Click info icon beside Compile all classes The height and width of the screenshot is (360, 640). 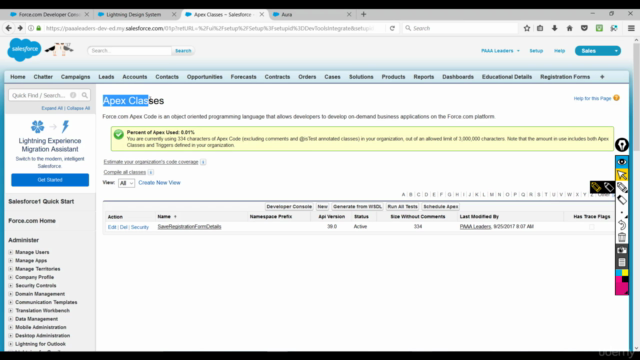click(151, 172)
